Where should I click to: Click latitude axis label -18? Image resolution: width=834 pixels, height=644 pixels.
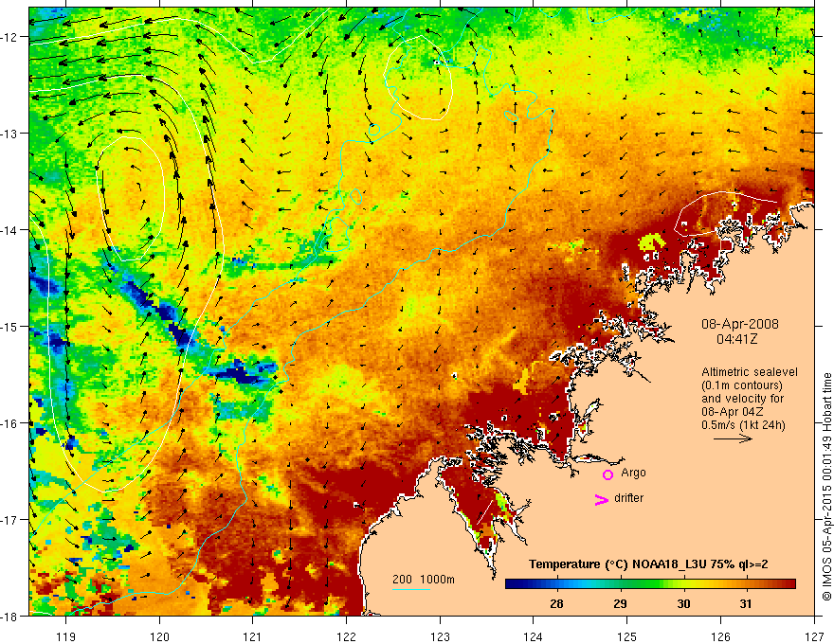point(9,616)
